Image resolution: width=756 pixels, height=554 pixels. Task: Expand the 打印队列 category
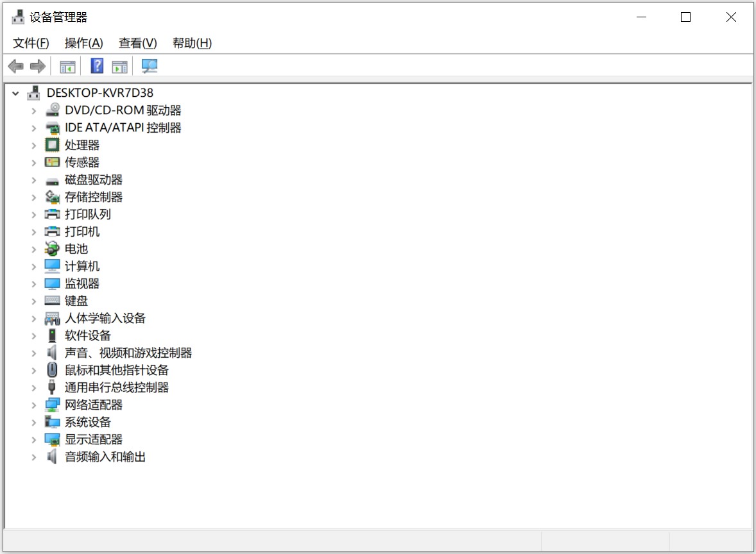[x=34, y=215]
